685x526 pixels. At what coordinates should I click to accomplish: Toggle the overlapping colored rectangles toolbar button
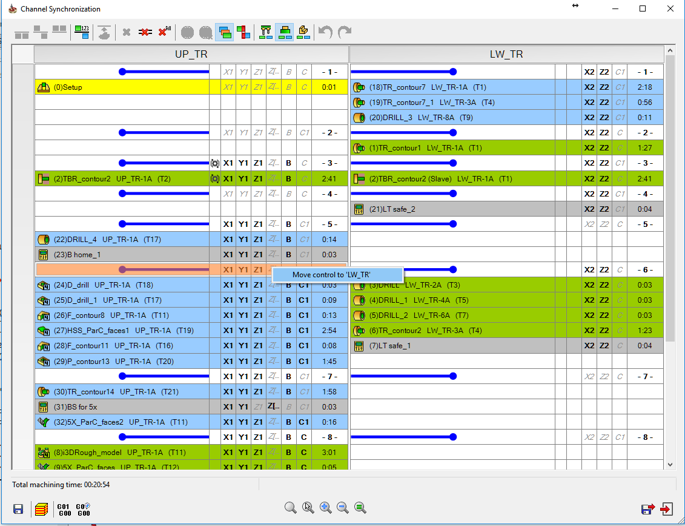tap(225, 32)
